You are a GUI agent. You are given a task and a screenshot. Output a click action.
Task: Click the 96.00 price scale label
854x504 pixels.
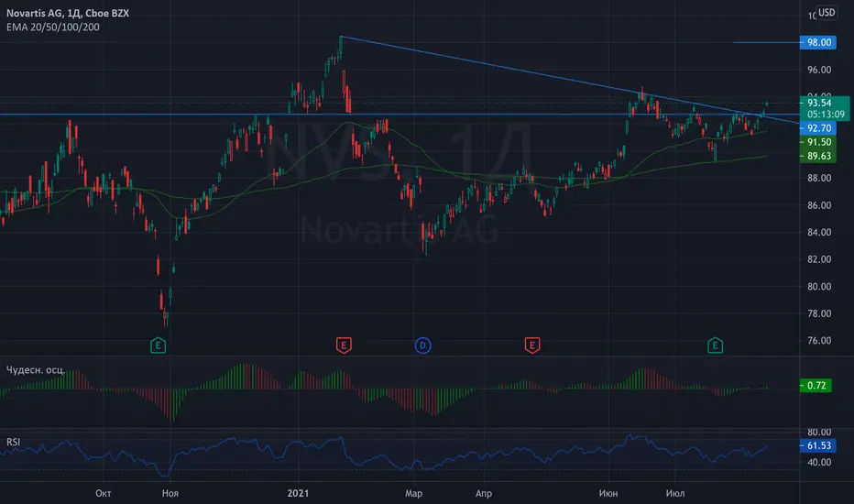819,70
